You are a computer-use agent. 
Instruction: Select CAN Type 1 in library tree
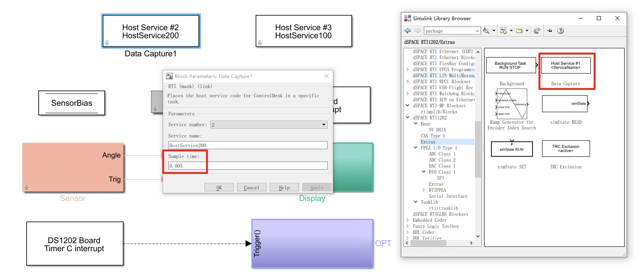click(433, 136)
